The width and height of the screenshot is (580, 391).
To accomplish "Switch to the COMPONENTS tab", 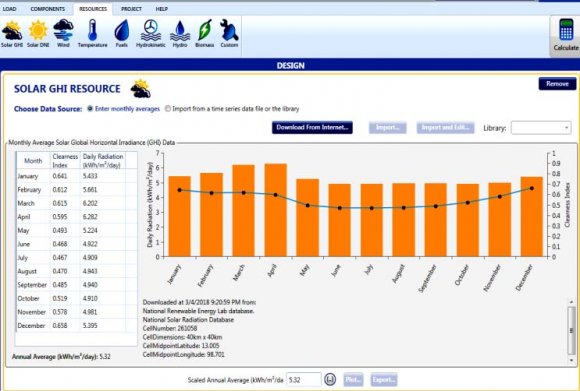I will 47,9.
